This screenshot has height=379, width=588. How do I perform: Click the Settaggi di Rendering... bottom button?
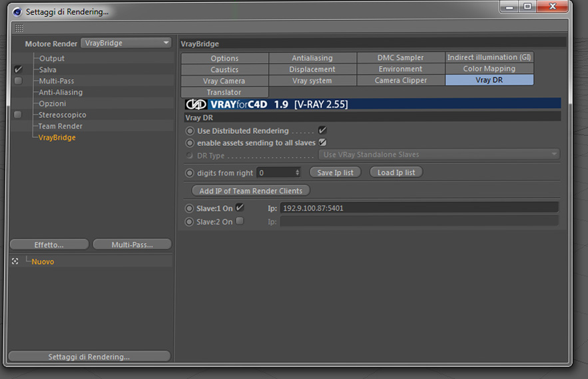[89, 356]
